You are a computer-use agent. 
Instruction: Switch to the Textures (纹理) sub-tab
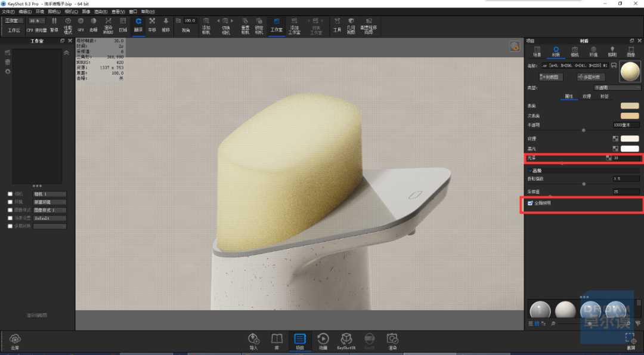pos(587,97)
